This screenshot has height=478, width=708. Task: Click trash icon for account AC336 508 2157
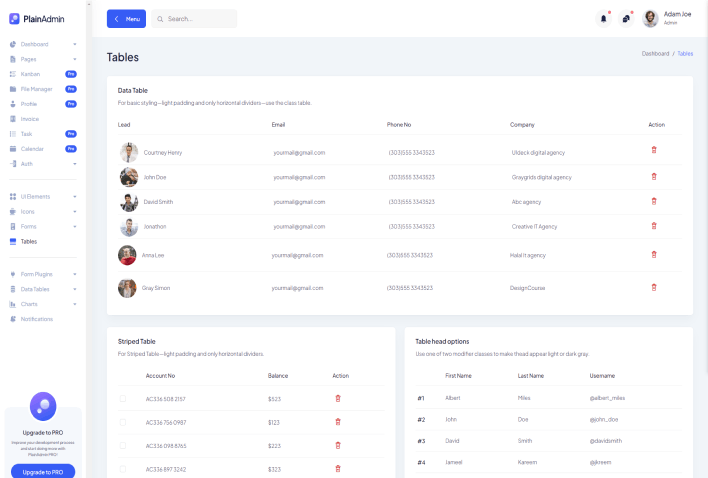[338, 398]
